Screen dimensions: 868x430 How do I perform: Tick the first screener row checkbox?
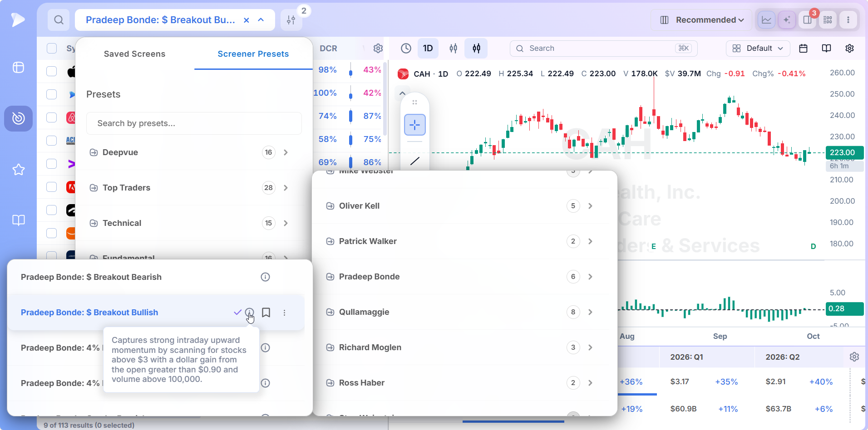click(x=52, y=71)
